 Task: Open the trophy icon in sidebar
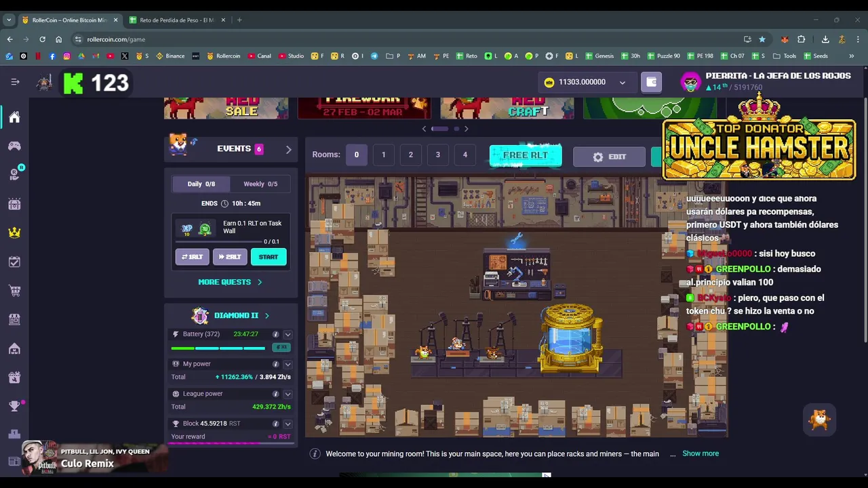pyautogui.click(x=14, y=406)
